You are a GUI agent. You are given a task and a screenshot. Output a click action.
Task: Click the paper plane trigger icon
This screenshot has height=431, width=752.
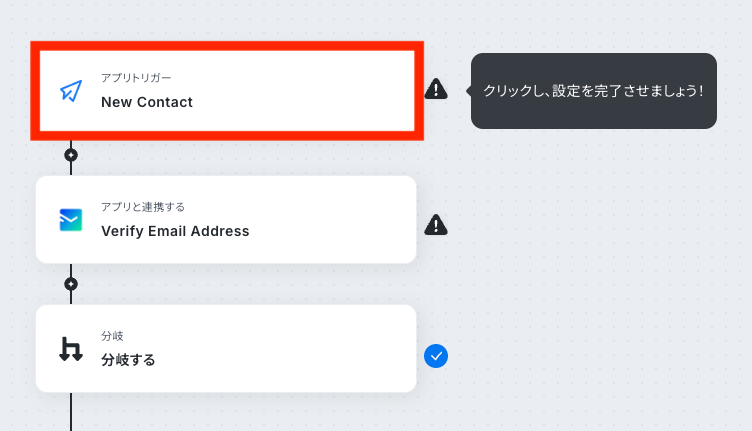tap(71, 91)
